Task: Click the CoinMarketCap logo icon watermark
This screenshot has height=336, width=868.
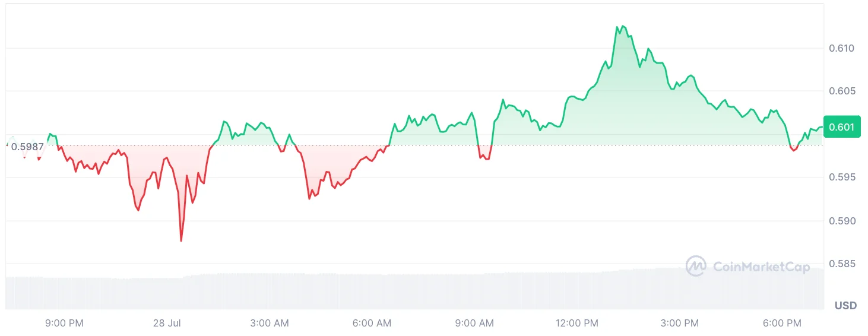Action: [696, 266]
